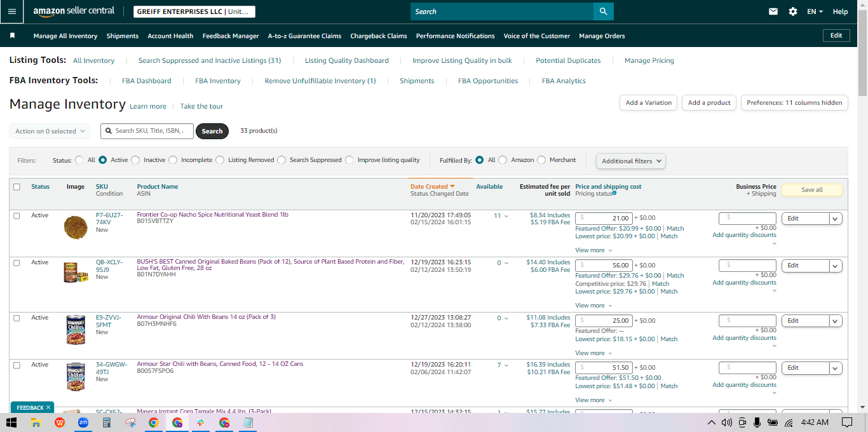Image resolution: width=868 pixels, height=432 pixels.
Task: Open the Shipments navigation item
Action: pos(123,36)
